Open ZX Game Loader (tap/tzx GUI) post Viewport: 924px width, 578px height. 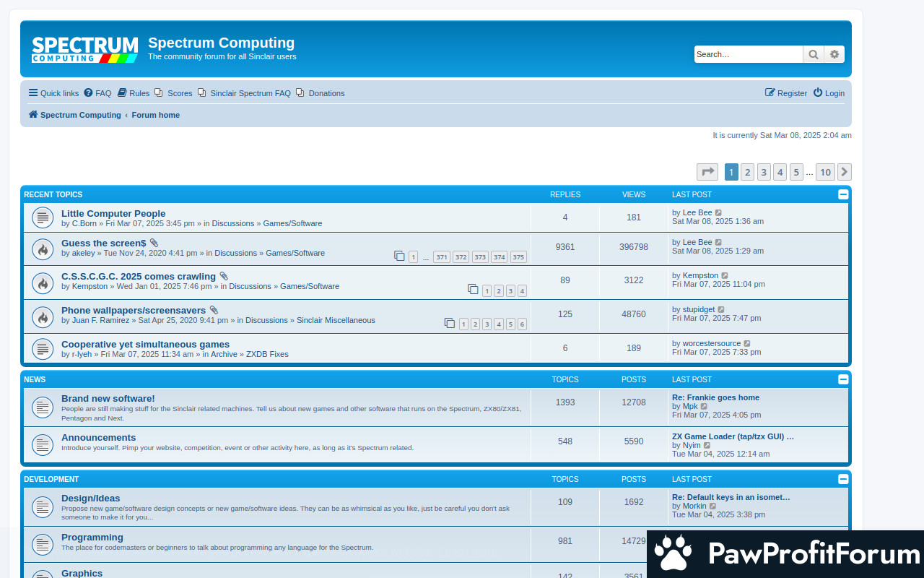point(733,436)
